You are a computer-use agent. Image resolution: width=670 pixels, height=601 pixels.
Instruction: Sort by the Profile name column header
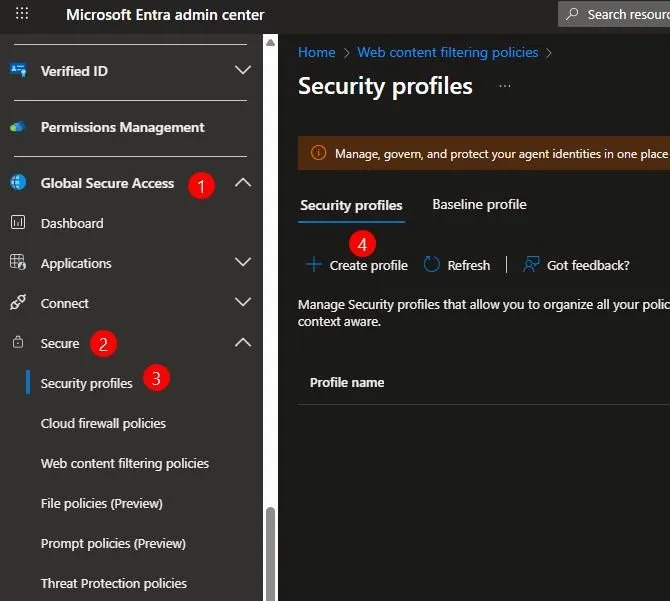[347, 382]
